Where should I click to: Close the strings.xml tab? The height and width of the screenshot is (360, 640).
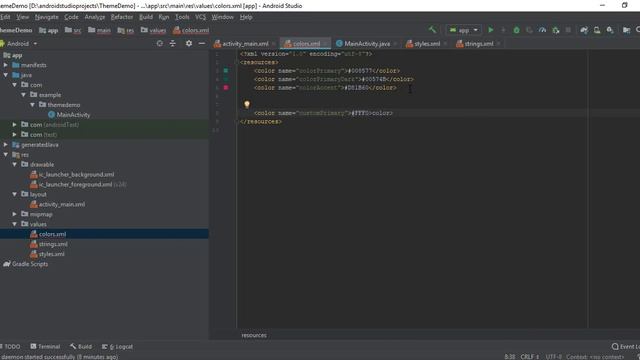pos(499,44)
